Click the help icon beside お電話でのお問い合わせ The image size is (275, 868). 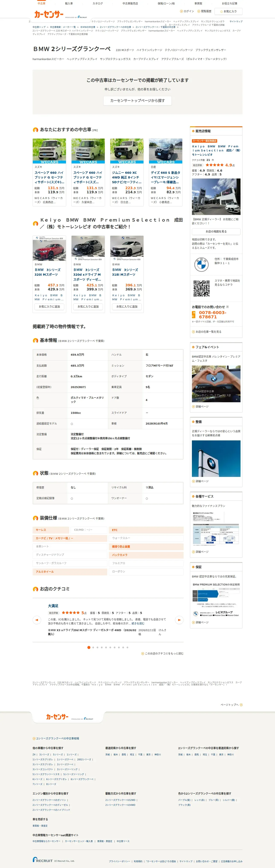pos(227,307)
